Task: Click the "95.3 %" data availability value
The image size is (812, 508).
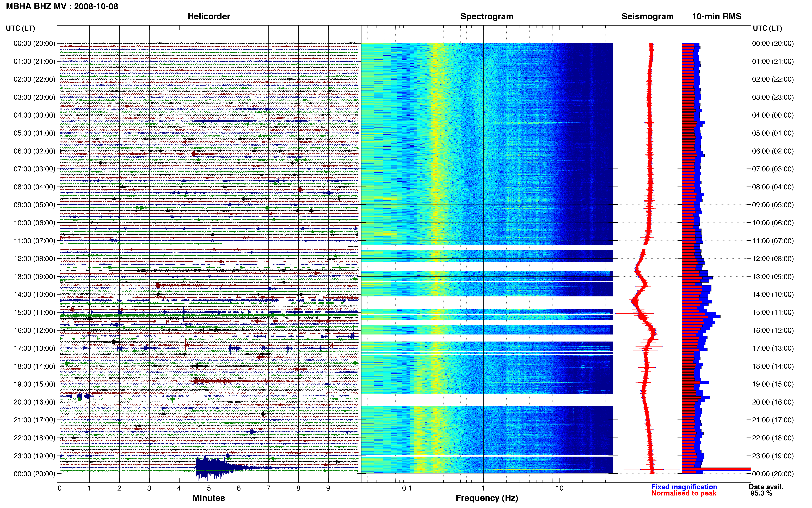Action: point(761,493)
